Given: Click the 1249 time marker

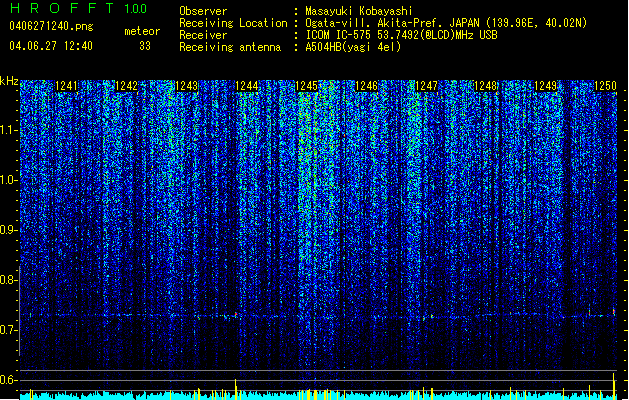Looking at the screenshot, I should click(x=546, y=86).
